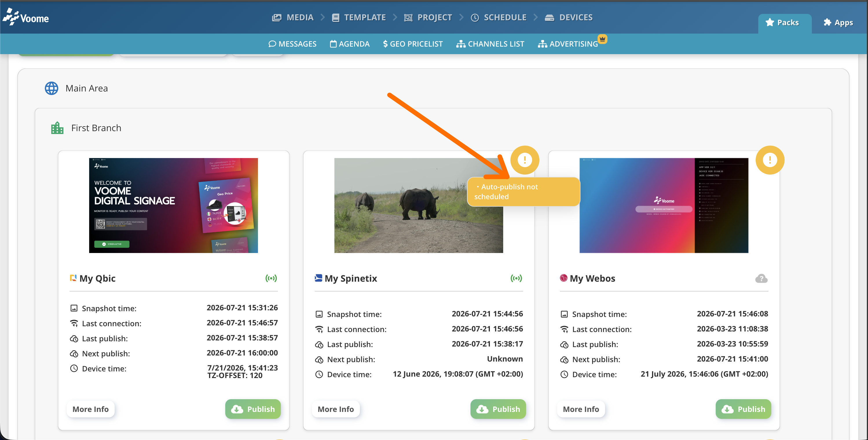Click the My Spinetix device name
The width and height of the screenshot is (868, 440).
351,278
